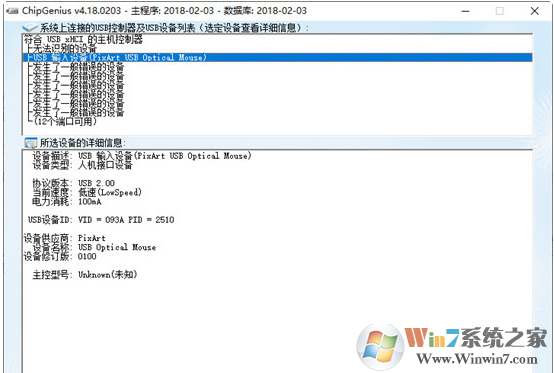Click the 当前速度: 低速(LowSpeed) line
The height and width of the screenshot is (373, 554).
(x=87, y=193)
